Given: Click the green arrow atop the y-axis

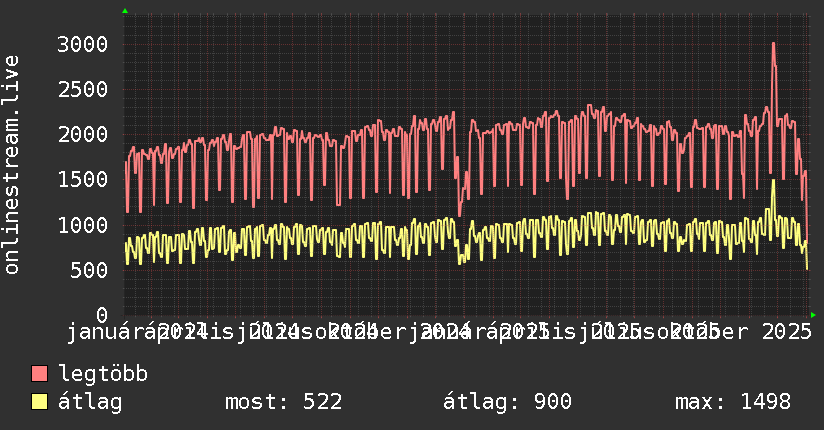Looking at the screenshot, I should click(x=125, y=11).
